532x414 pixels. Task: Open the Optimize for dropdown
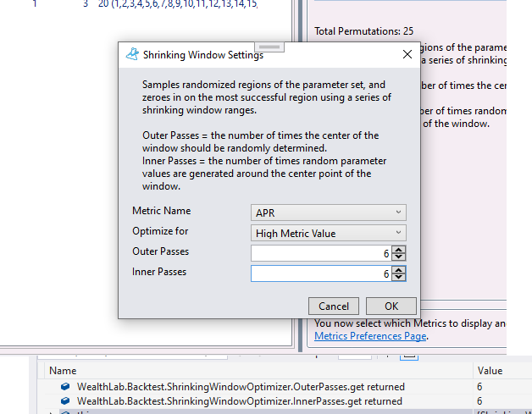329,233
